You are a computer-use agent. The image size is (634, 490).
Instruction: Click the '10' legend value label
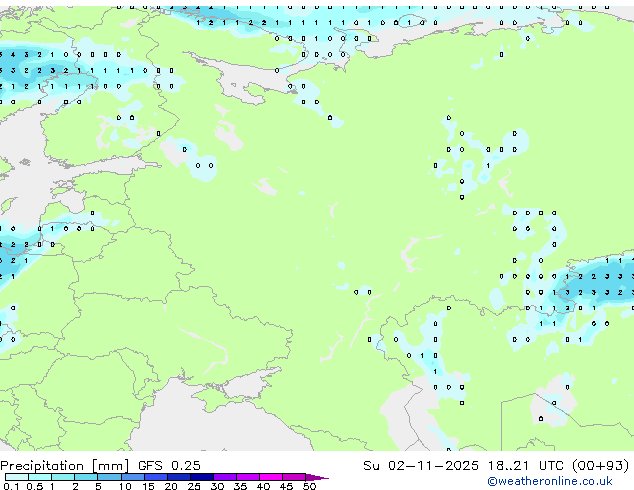(125, 486)
